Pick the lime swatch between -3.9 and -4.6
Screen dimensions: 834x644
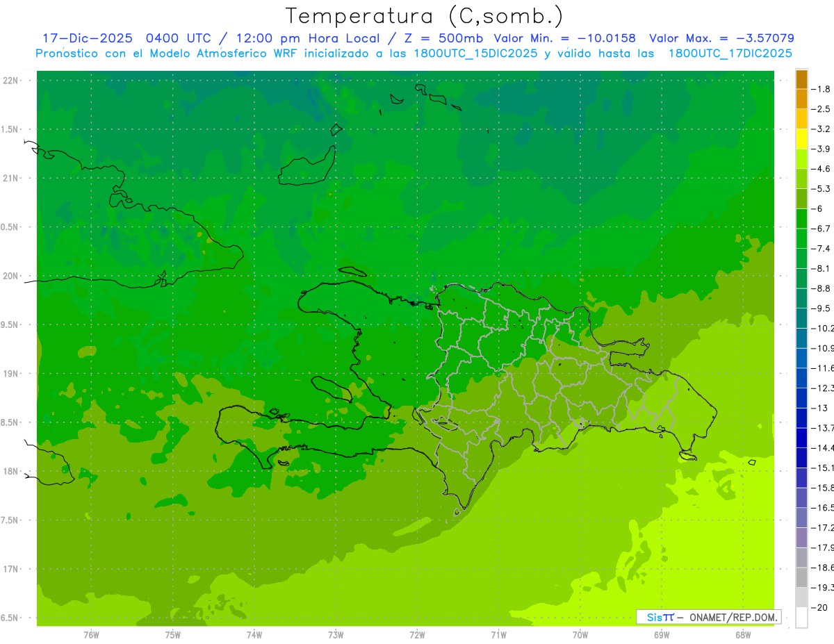coord(801,159)
